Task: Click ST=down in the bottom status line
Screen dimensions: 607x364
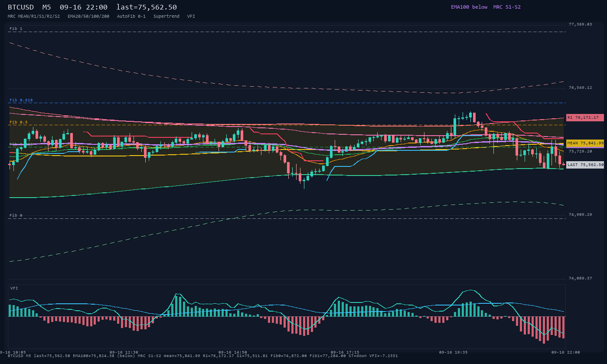Action: [x=358, y=356]
